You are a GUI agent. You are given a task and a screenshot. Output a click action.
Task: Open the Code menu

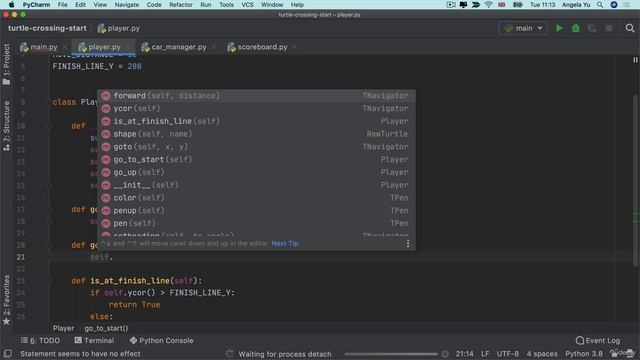tap(154, 4)
